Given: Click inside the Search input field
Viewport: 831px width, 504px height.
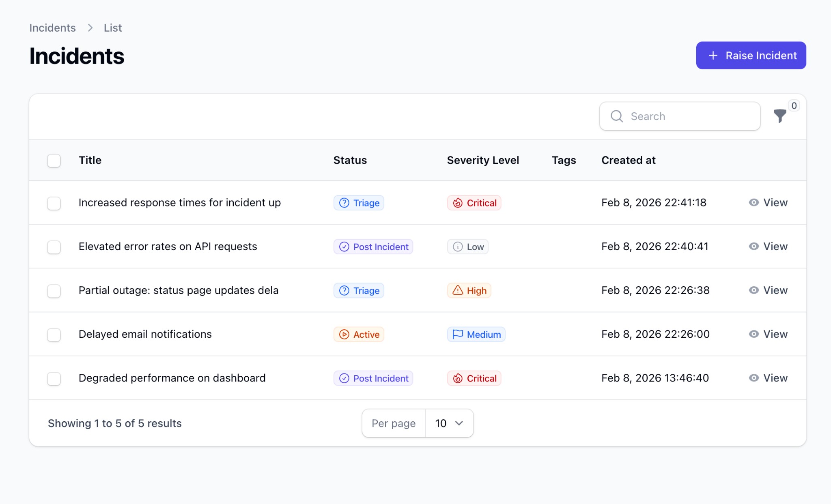Looking at the screenshot, I should pos(680,116).
